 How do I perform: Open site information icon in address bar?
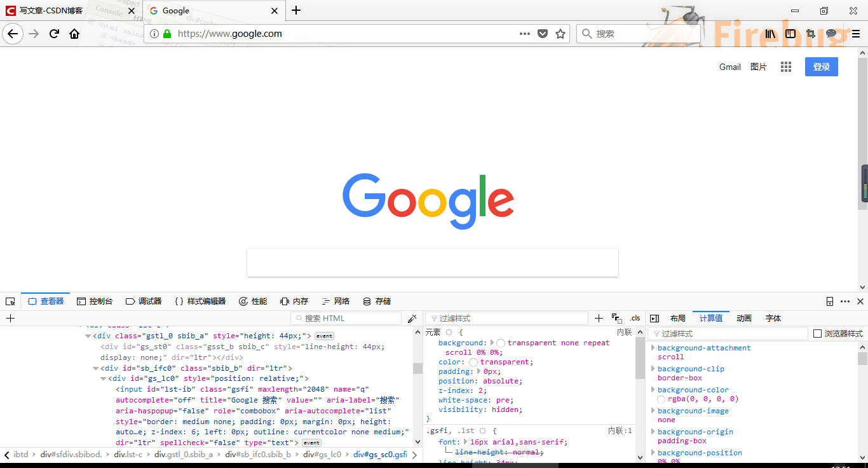pyautogui.click(x=155, y=34)
